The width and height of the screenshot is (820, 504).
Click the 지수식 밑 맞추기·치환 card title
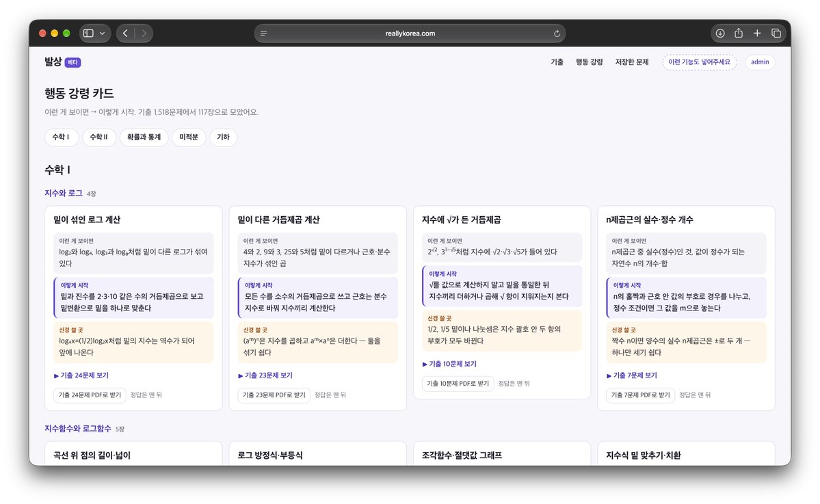[644, 455]
